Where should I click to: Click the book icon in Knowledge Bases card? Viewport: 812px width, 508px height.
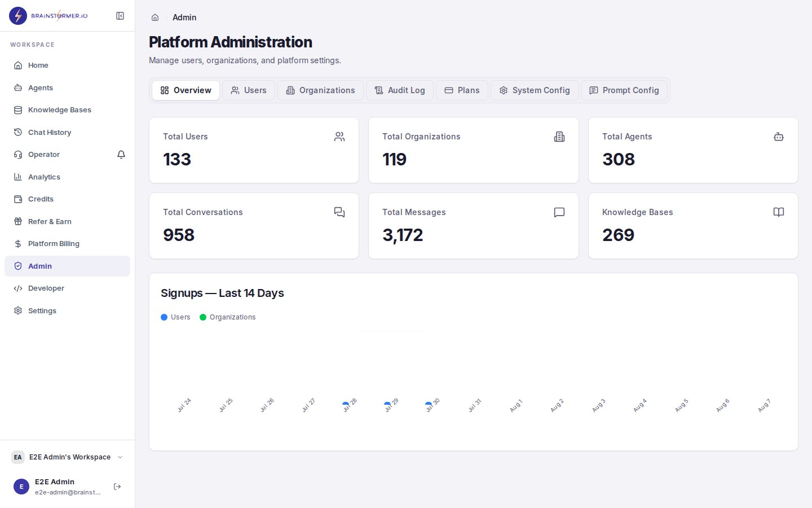tap(779, 212)
